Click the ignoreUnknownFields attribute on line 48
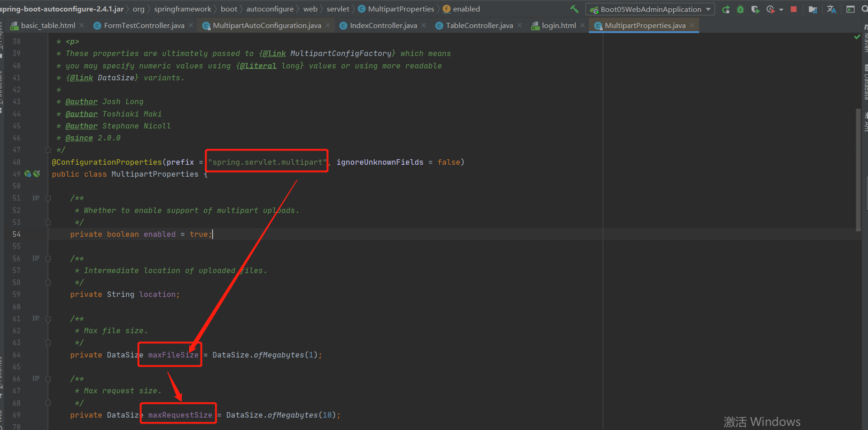 (380, 162)
